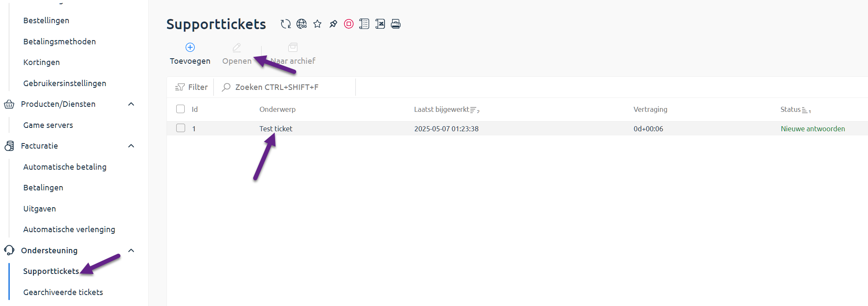The width and height of the screenshot is (868, 306).
Task: Tick the checkbox for ticket 1
Action: pyautogui.click(x=180, y=128)
